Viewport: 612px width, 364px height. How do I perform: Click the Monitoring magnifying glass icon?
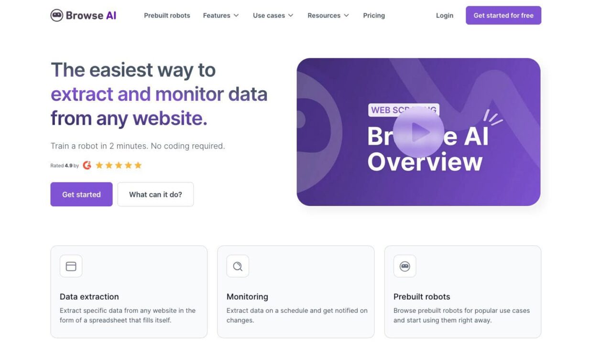tap(237, 266)
